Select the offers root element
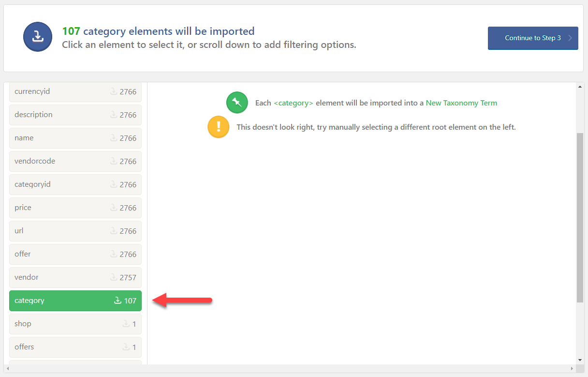588x377 pixels. click(x=75, y=347)
